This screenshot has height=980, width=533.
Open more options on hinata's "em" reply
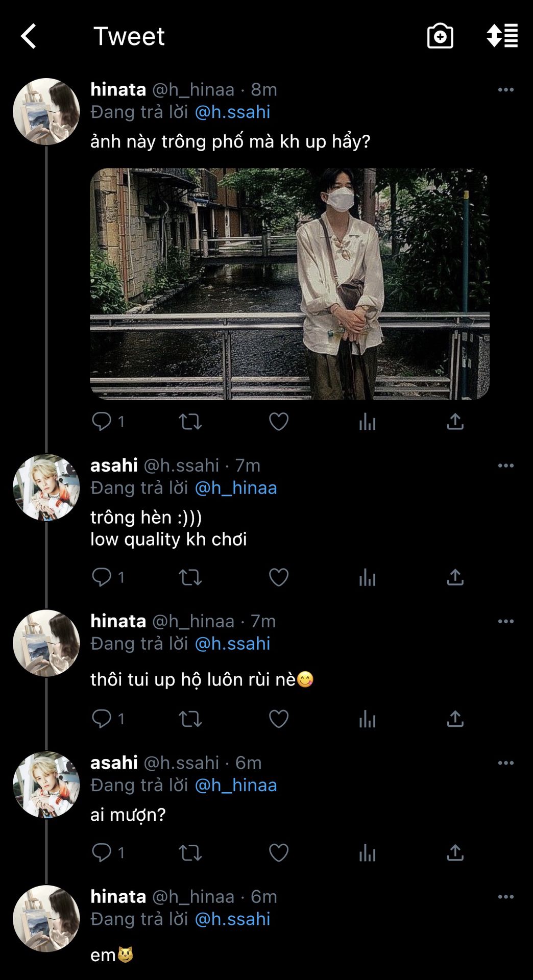tap(505, 897)
